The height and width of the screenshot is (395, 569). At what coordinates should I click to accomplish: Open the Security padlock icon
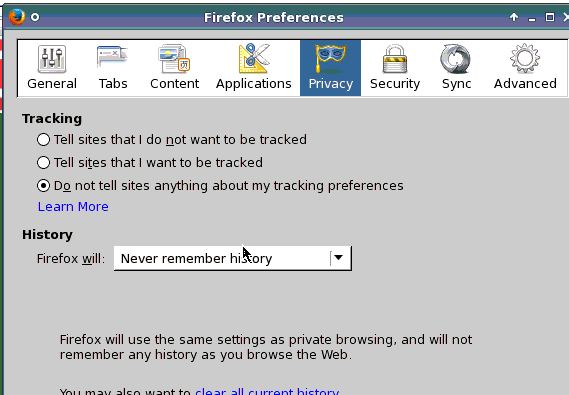[x=395, y=59]
